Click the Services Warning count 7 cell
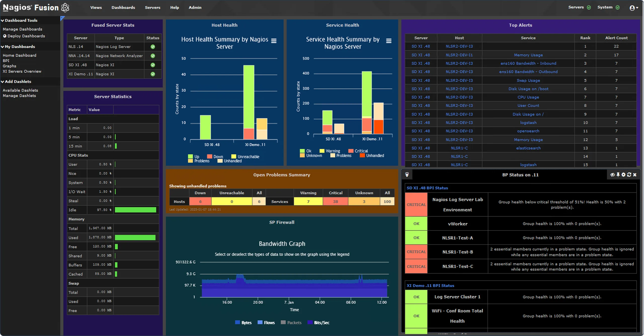 (308, 201)
